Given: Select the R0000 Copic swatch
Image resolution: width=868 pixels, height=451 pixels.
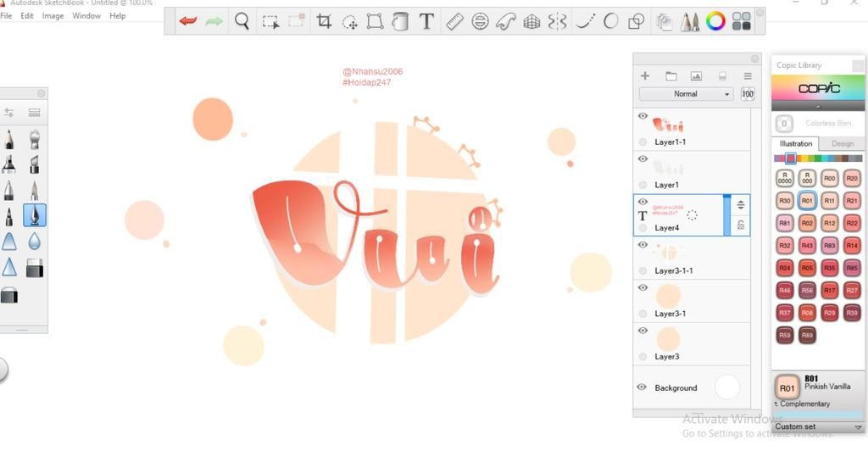Looking at the screenshot, I should 785,178.
